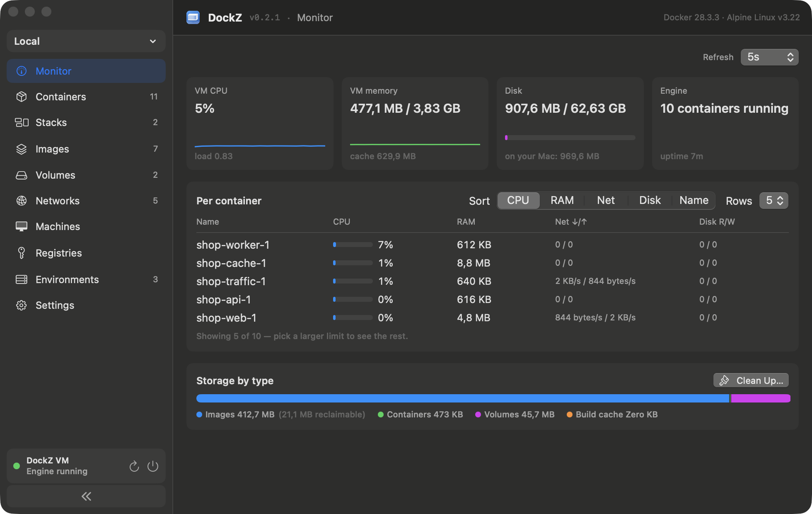Click the blue Images storage bar segment
812x514 pixels.
(463, 398)
